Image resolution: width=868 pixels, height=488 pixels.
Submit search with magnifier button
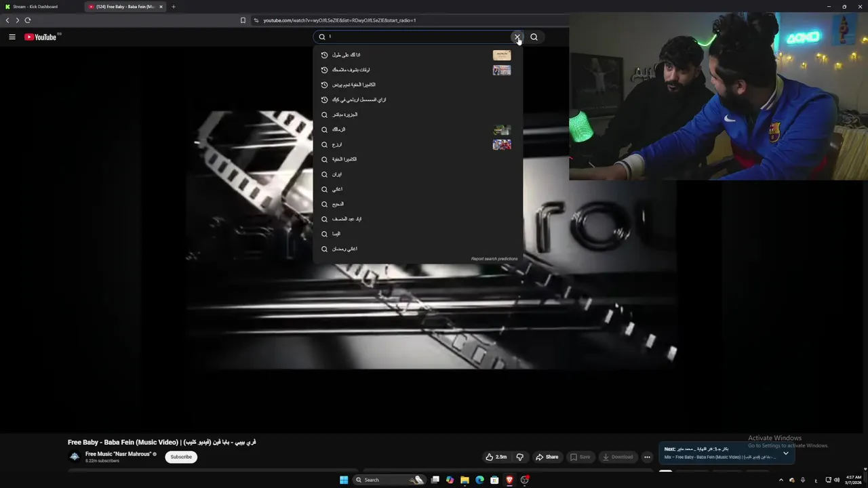[x=534, y=37]
